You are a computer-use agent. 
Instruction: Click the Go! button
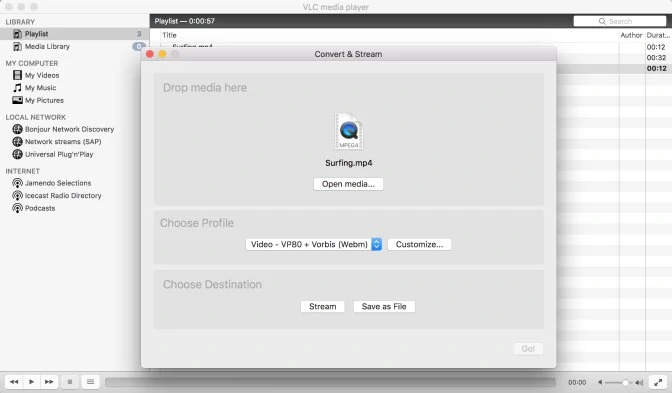click(528, 349)
